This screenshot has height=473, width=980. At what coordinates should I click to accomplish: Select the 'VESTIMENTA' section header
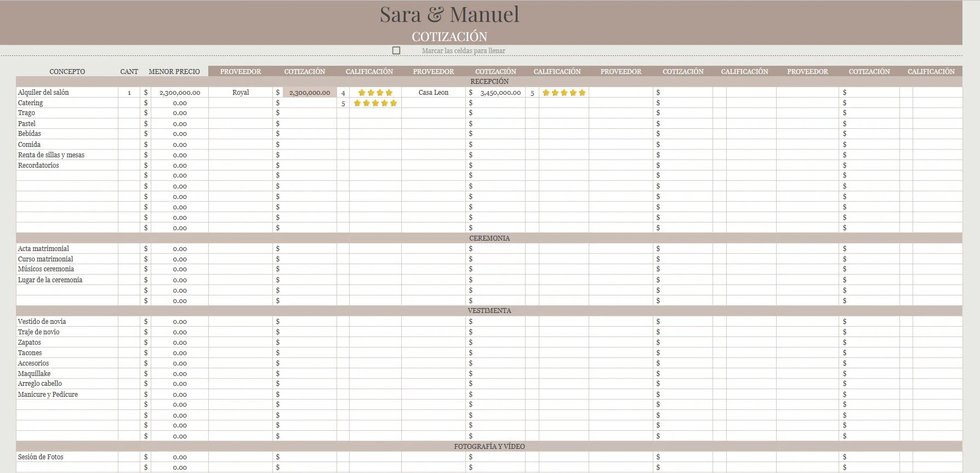(x=489, y=311)
